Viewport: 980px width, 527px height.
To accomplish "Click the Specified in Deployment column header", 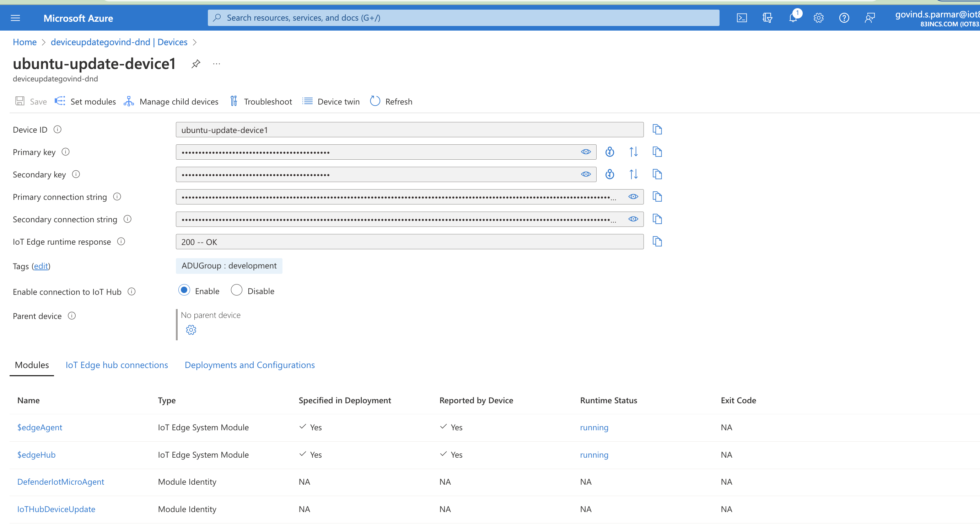I will click(x=345, y=400).
